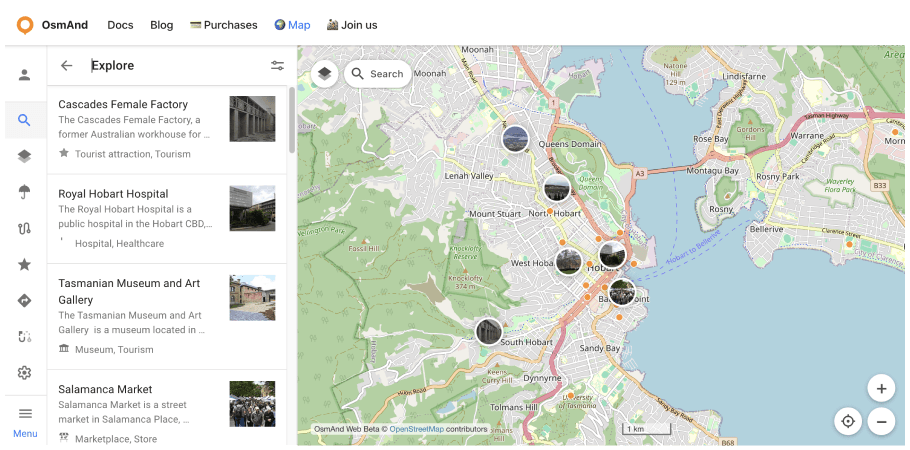Image resolution: width=910 pixels, height=450 pixels.
Task: Open Favorites star in sidebar
Action: coord(25,264)
